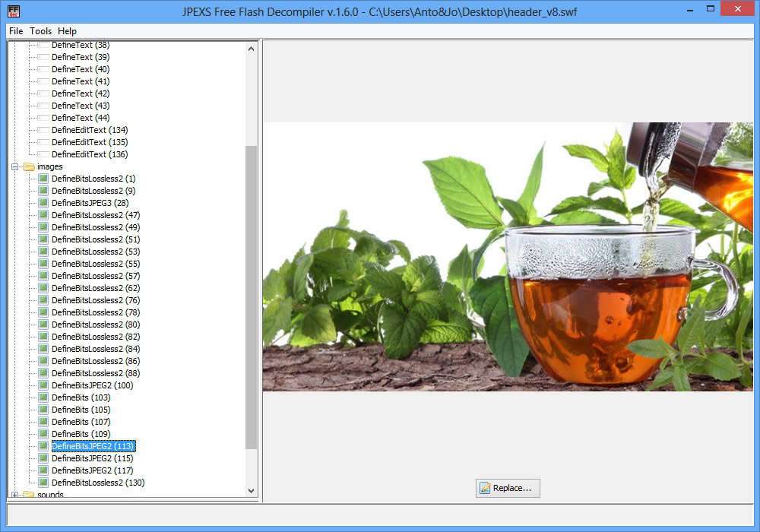
Task: Select DefineBitsLossless2 (62) tree entry
Action: tap(95, 288)
